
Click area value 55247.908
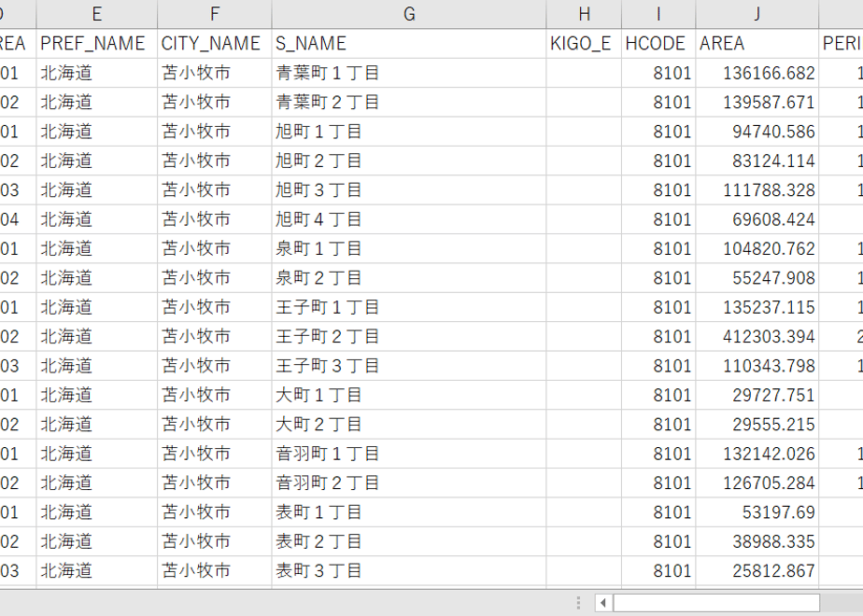(757, 278)
